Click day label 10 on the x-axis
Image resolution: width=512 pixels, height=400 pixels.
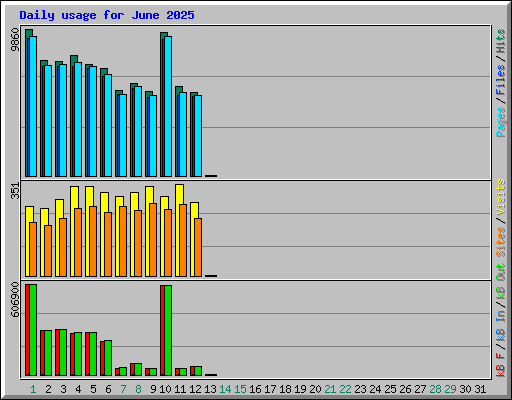tap(165, 389)
